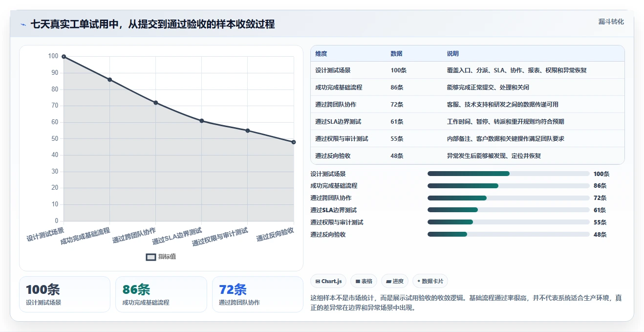
Task: Click description 异常发生后能够被发现、定位并恢复
Action: pos(494,156)
